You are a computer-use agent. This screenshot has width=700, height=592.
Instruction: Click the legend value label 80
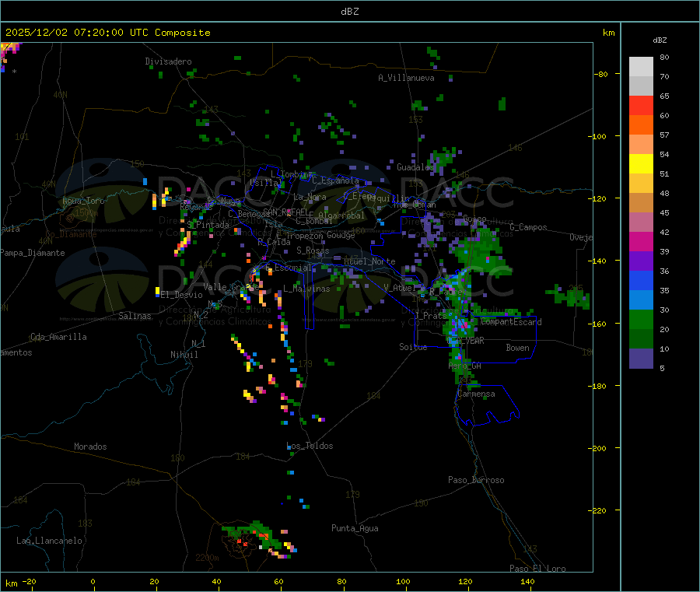pyautogui.click(x=664, y=57)
